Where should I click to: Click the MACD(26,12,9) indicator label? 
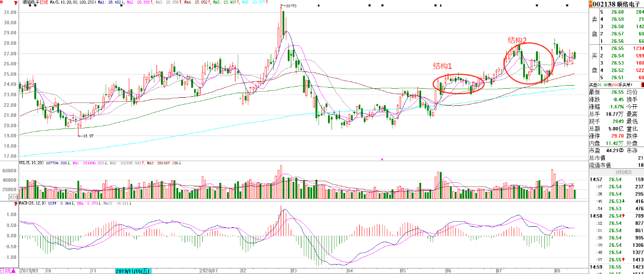coord(33,203)
